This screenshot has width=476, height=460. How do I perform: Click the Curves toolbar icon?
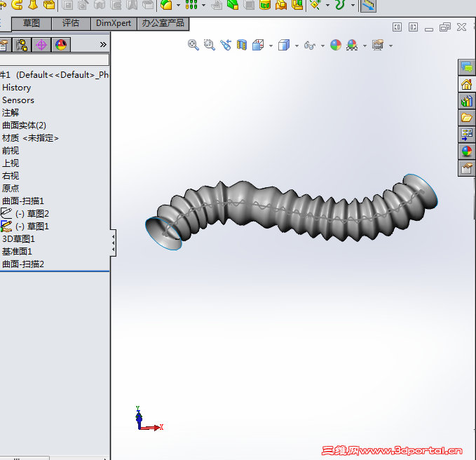coord(340,5)
